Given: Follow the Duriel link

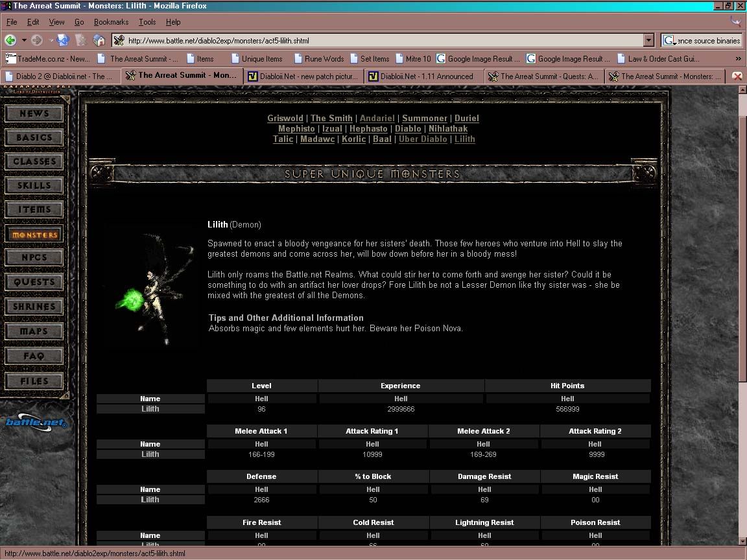Looking at the screenshot, I should click(467, 118).
